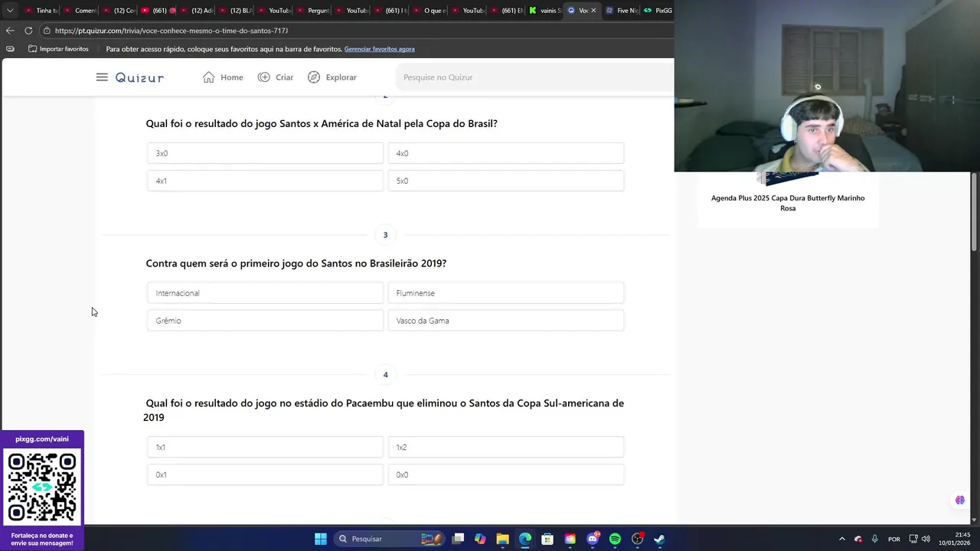Open the tab list dropdown arrow

click(x=10, y=11)
